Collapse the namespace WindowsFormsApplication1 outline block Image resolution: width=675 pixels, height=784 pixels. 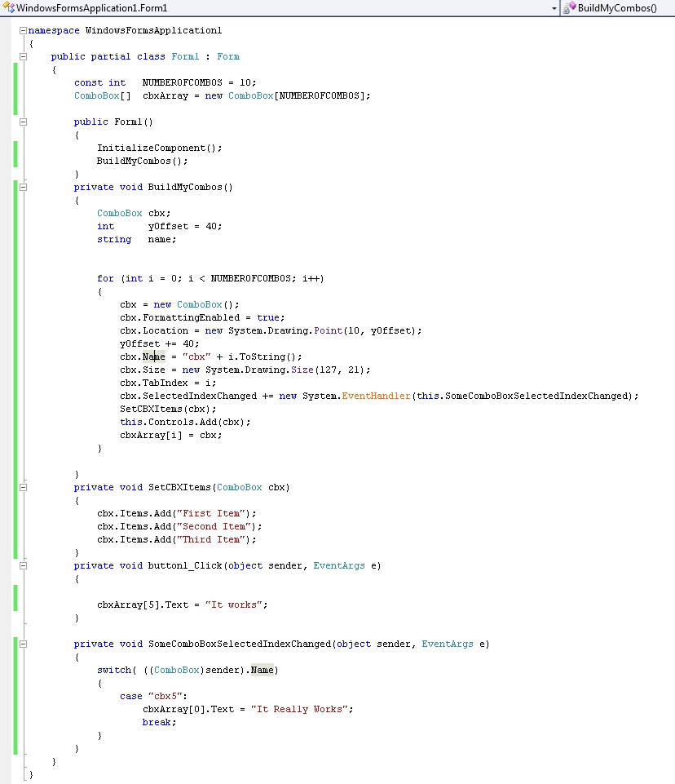pos(23,30)
